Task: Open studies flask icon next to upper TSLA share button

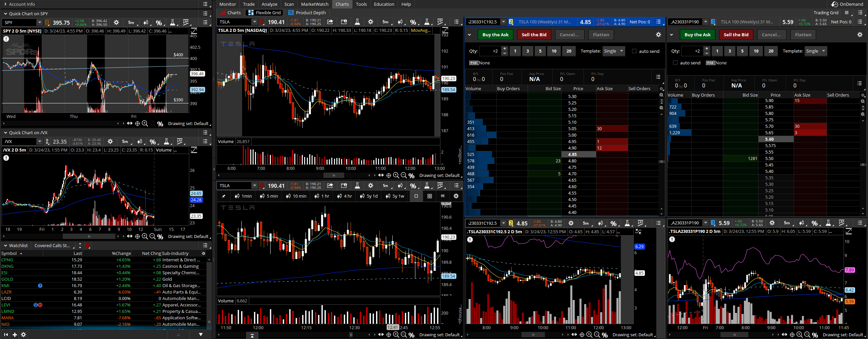Action: pyautogui.click(x=357, y=22)
